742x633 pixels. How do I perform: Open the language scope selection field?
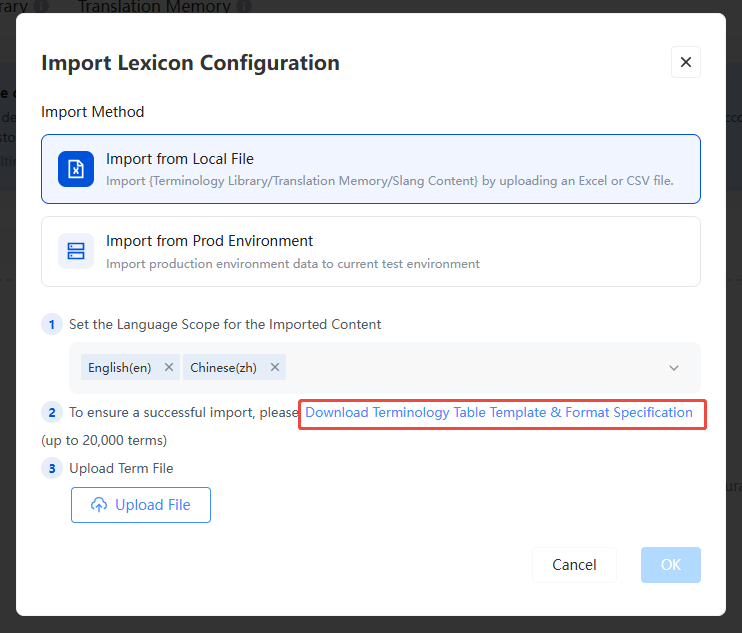coord(385,368)
